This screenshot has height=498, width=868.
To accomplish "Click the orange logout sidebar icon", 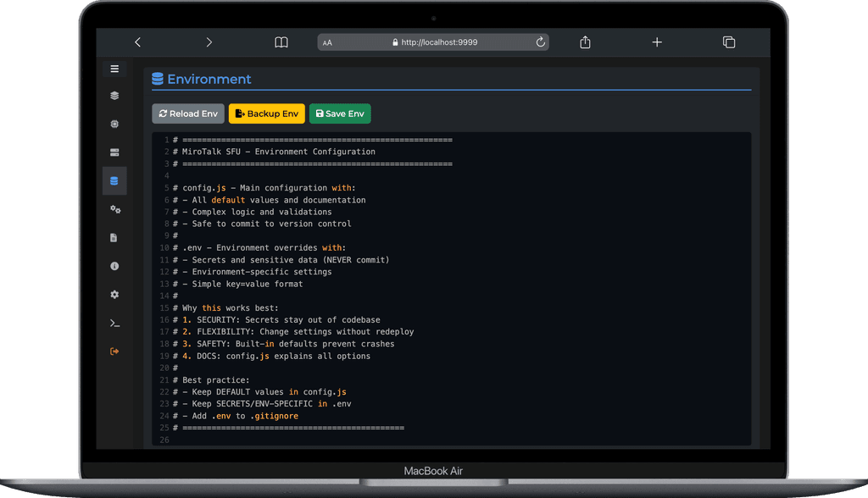I will 114,351.
